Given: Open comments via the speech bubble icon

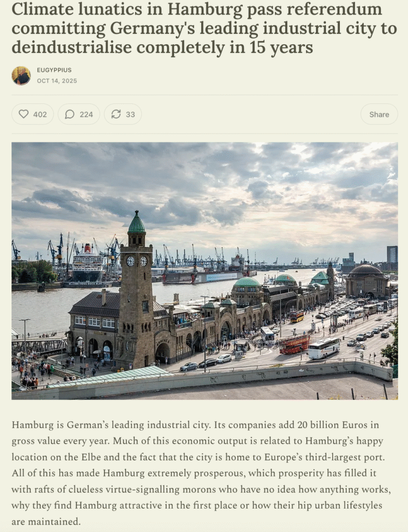Looking at the screenshot, I should point(70,114).
